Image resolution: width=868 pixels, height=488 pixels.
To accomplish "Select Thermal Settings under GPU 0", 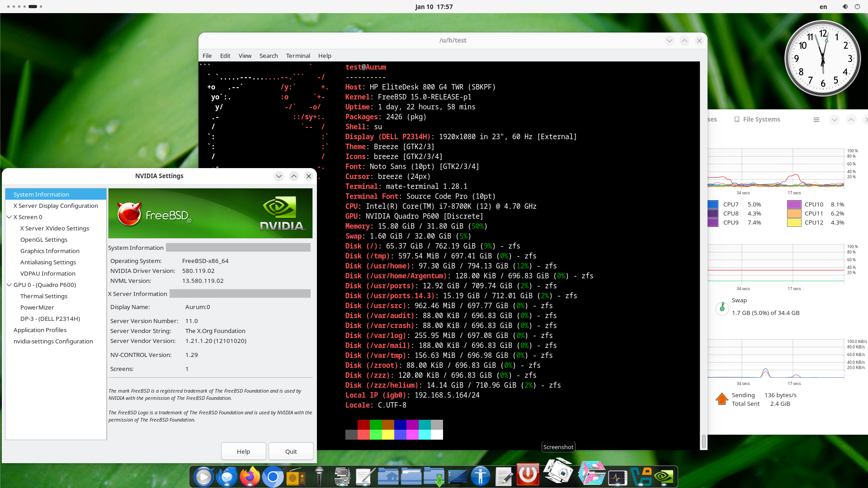I will coord(44,296).
